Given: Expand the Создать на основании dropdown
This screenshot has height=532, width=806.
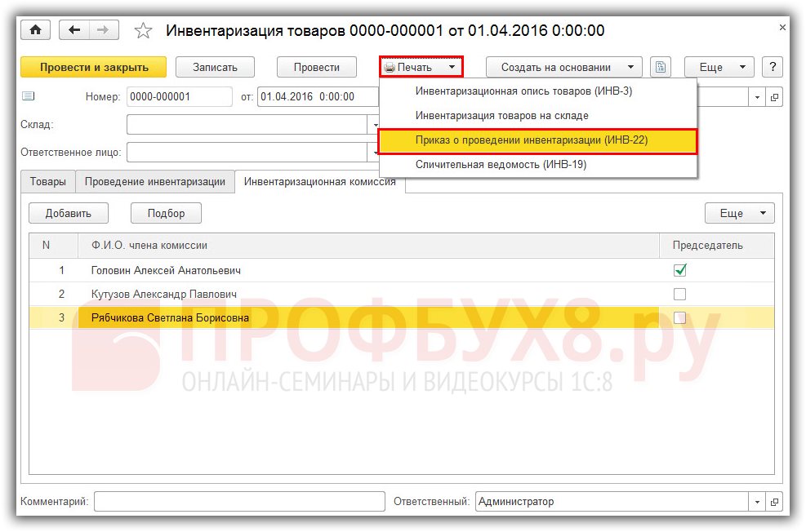Looking at the screenshot, I should pos(564,67).
